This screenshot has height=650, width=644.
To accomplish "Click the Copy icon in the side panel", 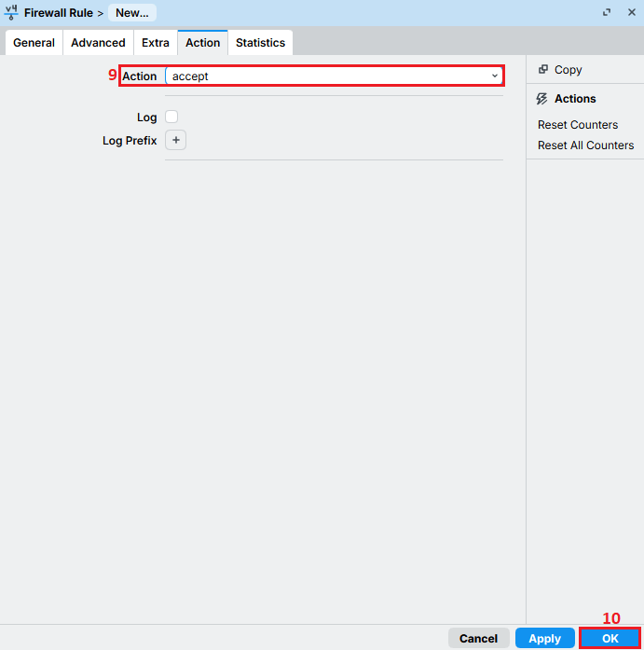I will (x=543, y=69).
